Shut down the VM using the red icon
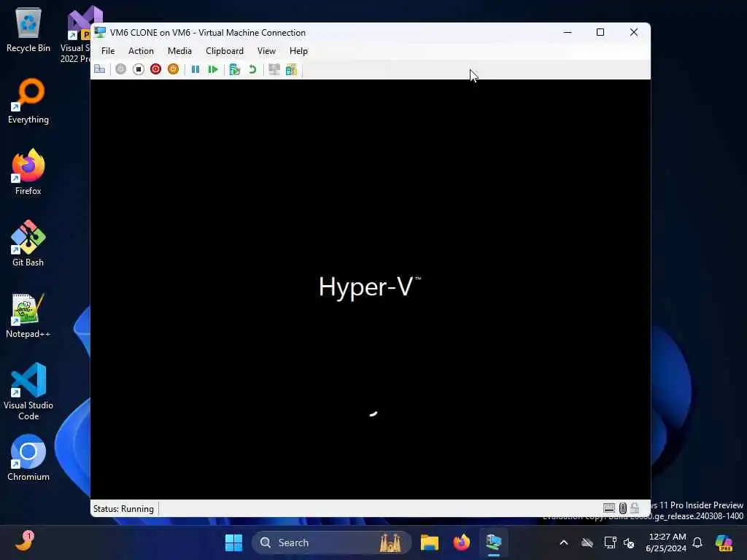747x560 pixels. [x=156, y=69]
